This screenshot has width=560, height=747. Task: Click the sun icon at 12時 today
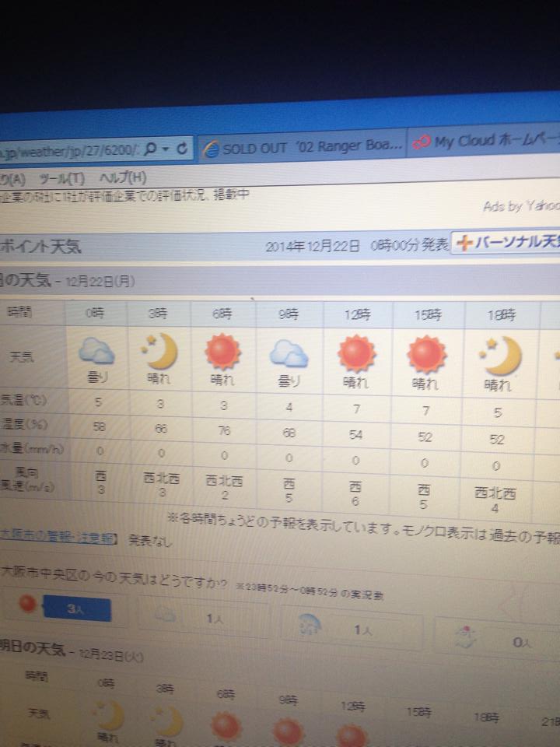click(356, 356)
